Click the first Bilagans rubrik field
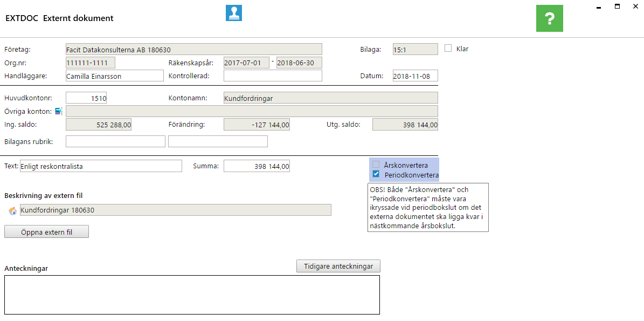The width and height of the screenshot is (644, 321). [x=115, y=141]
